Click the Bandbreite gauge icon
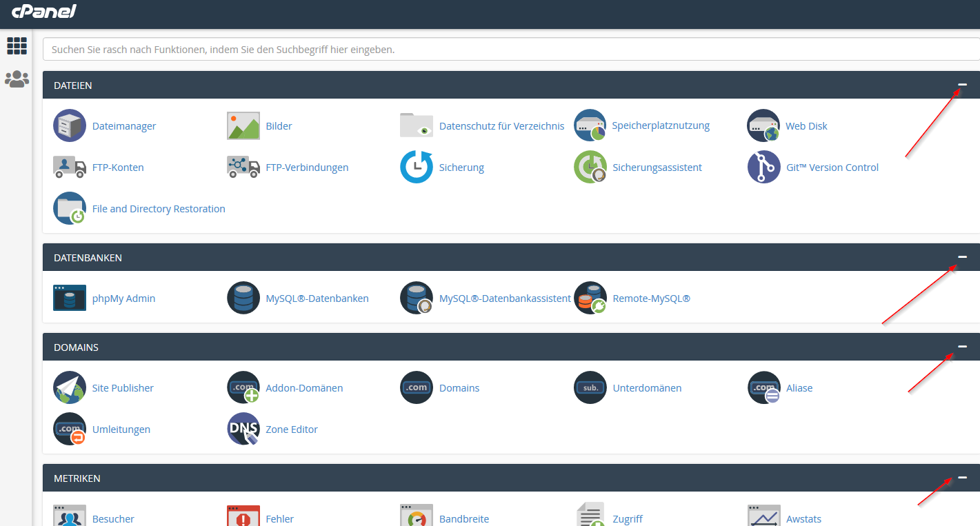Image resolution: width=980 pixels, height=526 pixels. tap(417, 516)
